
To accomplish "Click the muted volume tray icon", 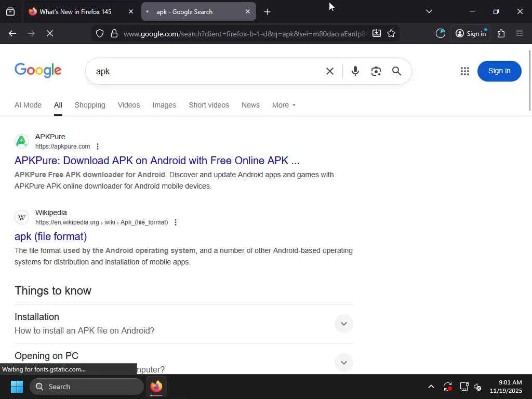I will (x=478, y=387).
